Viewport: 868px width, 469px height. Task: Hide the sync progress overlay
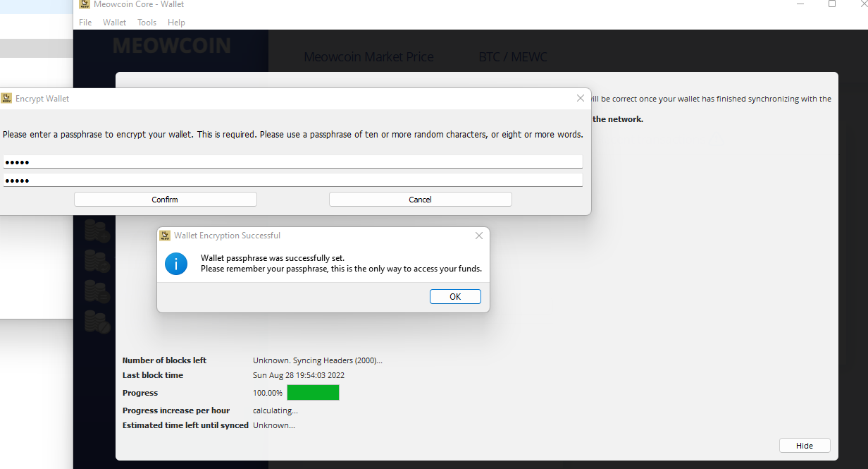point(805,446)
